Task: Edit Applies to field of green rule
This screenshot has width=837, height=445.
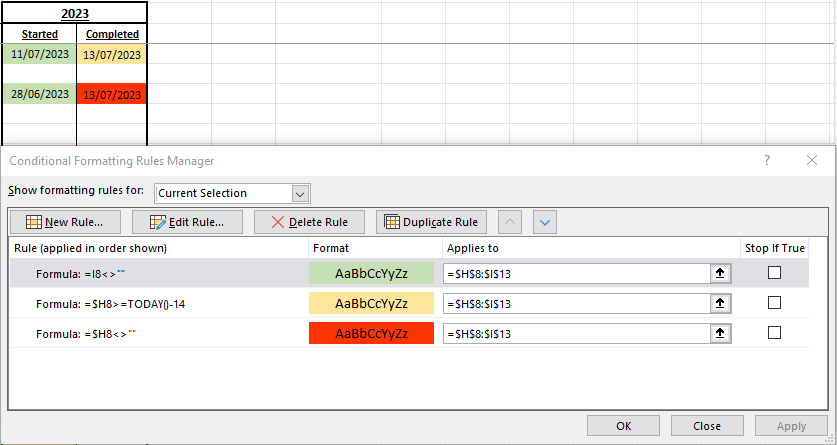Action: click(x=577, y=274)
